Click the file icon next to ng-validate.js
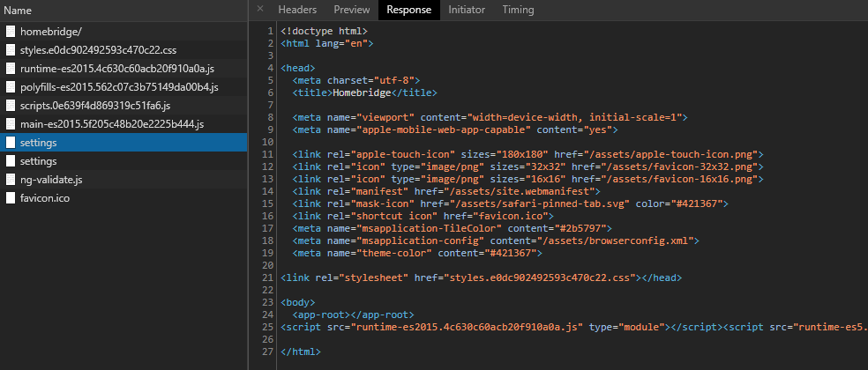This screenshot has height=370, width=868. point(11,179)
